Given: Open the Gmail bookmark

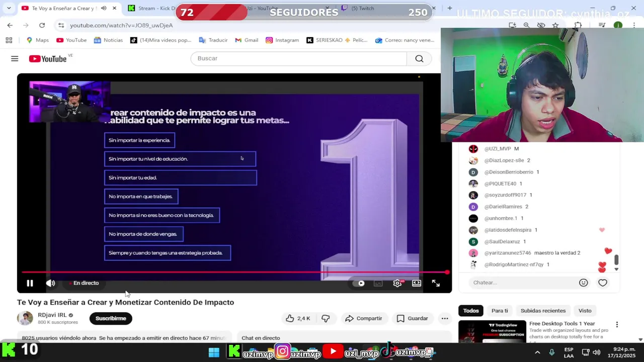Looking at the screenshot, I should [x=247, y=40].
